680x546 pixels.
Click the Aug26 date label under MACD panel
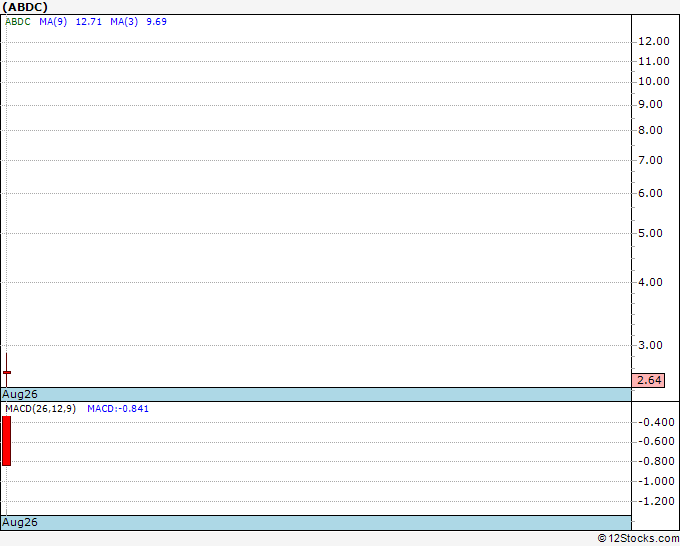pos(20,522)
